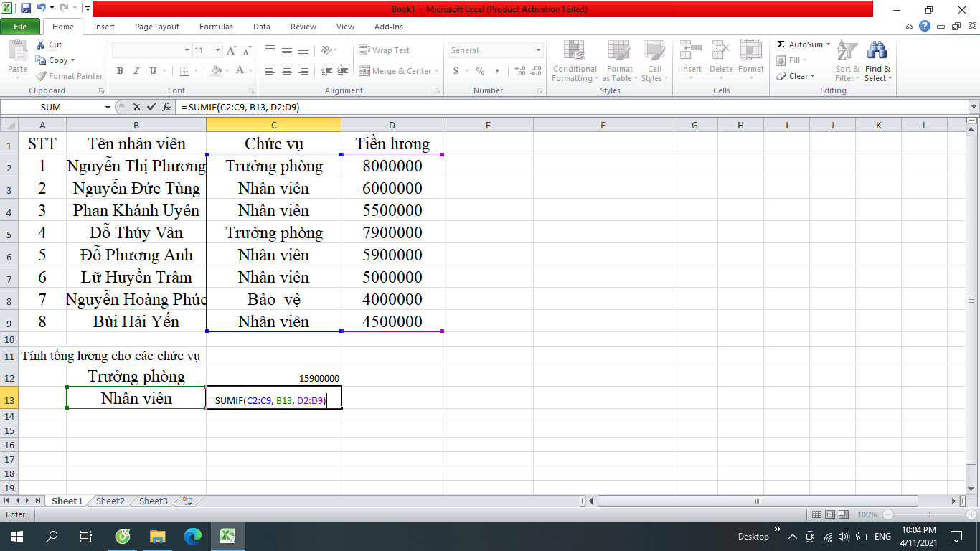
Task: Click the font color A icon
Action: pos(240,71)
